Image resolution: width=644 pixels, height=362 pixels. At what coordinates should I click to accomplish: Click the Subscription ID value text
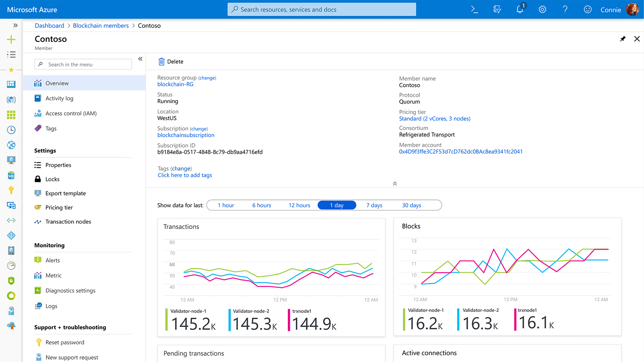click(x=210, y=152)
